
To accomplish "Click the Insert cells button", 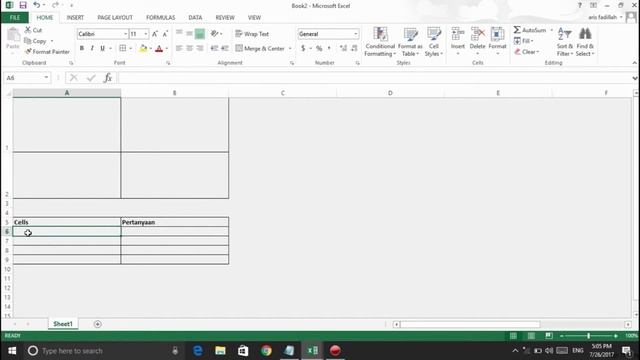I will [458, 42].
